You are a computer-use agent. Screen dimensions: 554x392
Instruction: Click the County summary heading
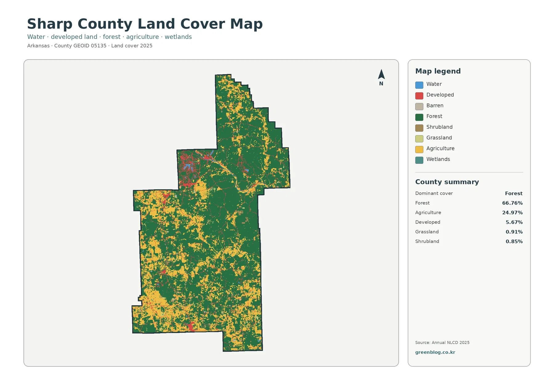[x=447, y=182]
